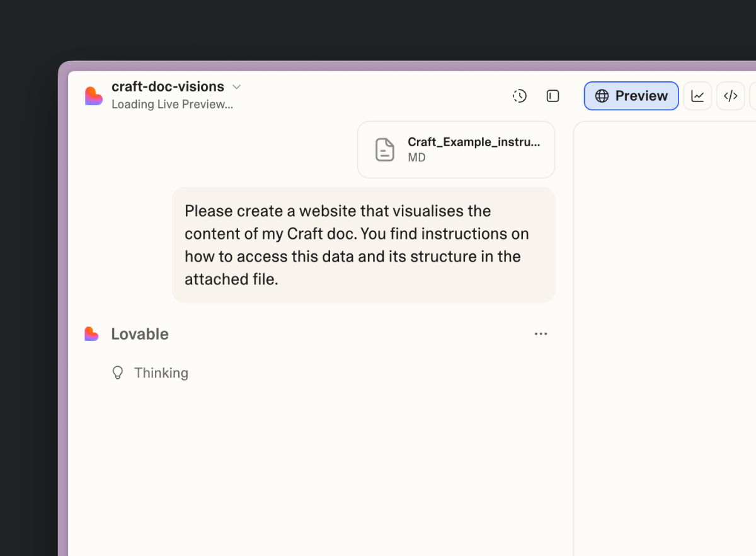Image resolution: width=756 pixels, height=556 pixels.
Task: Select the user prompt message bubble
Action: coord(364,245)
